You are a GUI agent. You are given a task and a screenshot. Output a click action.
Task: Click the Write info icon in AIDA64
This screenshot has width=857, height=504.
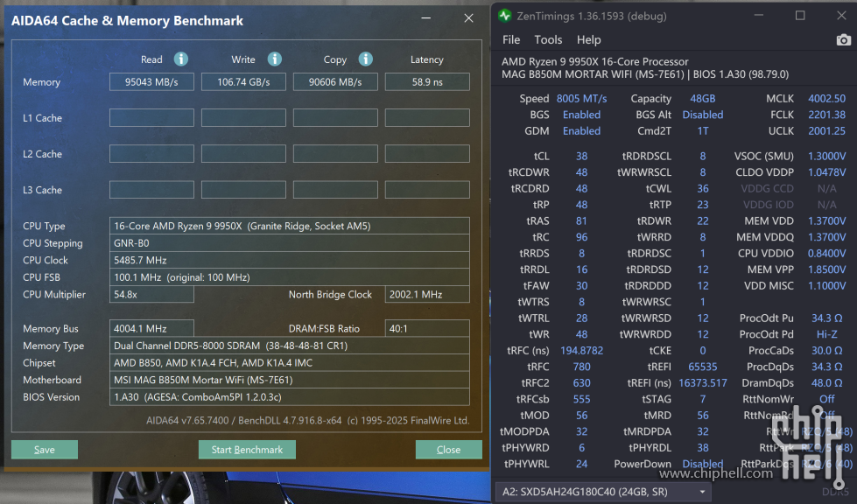point(274,59)
